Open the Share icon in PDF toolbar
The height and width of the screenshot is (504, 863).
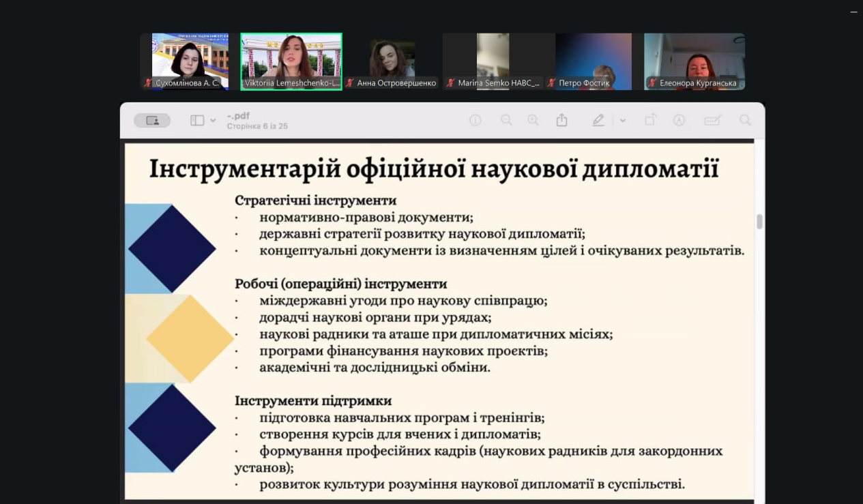pyautogui.click(x=561, y=120)
